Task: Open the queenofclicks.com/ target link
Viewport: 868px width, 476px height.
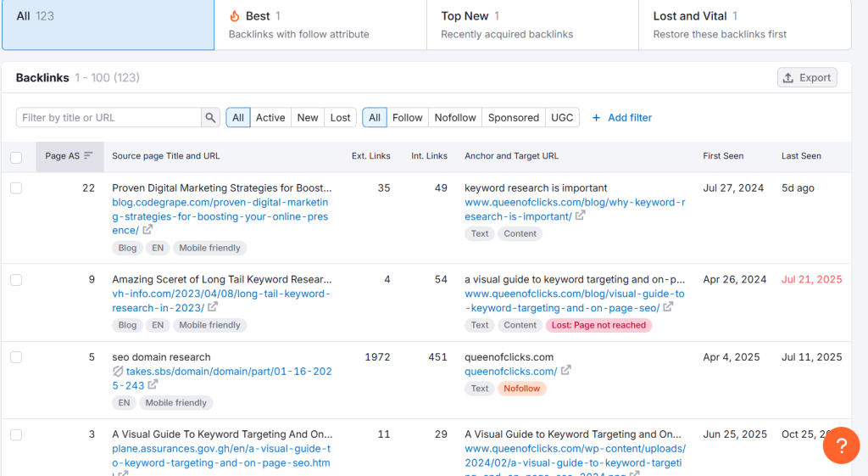Action: [x=510, y=372]
